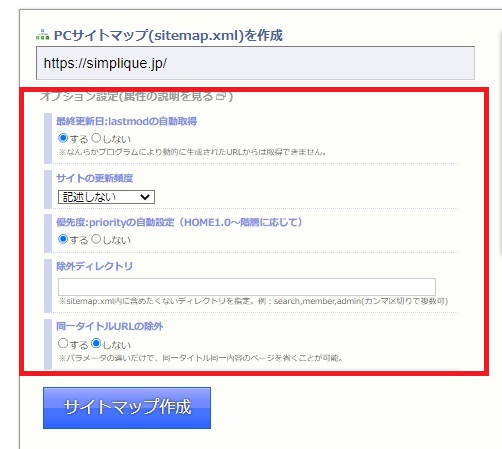Viewport: 502px width, 449px height.
Task: Click the 最終更新日:lastmodの自動取得 label
Action: 126,121
